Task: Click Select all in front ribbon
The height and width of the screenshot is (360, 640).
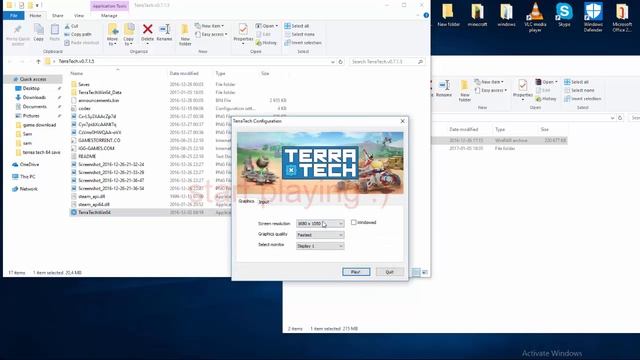Action: point(297,26)
